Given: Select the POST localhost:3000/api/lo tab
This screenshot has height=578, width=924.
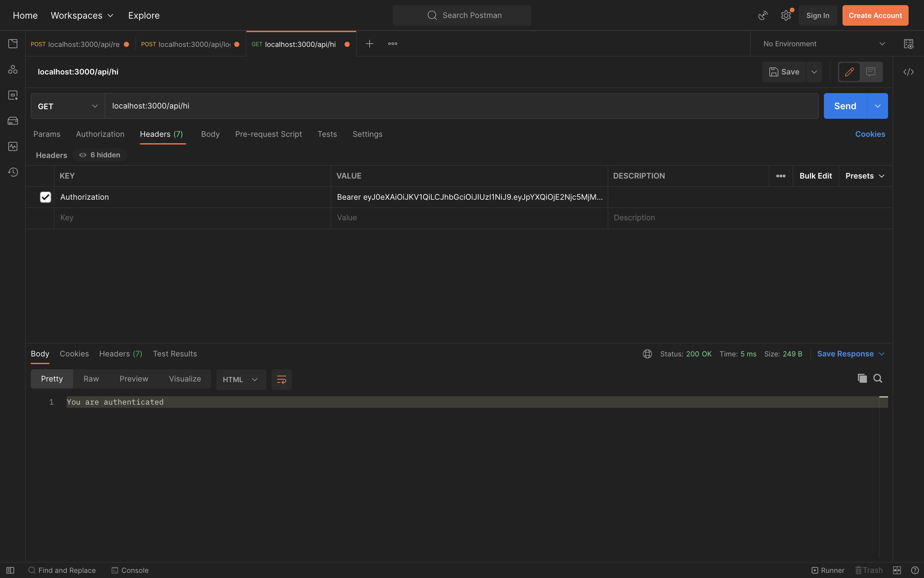Looking at the screenshot, I should click(190, 44).
